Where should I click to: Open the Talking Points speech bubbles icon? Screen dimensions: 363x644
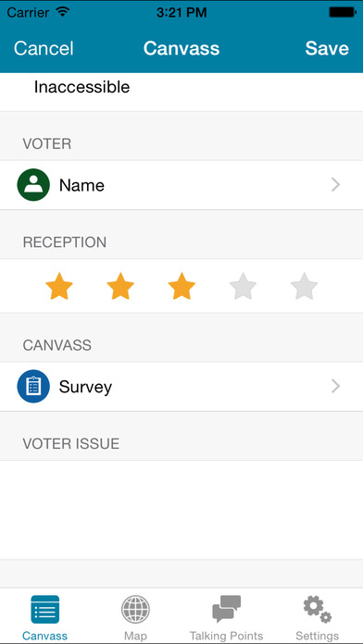226,609
